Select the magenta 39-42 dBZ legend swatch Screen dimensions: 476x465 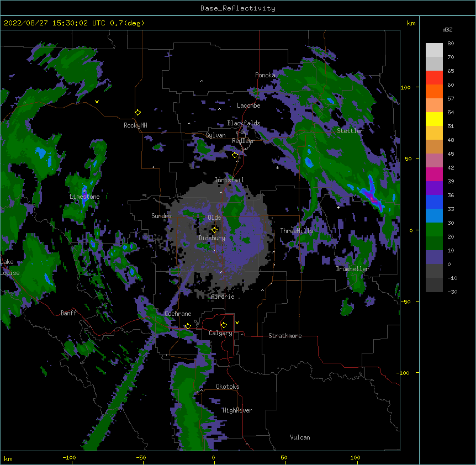coord(434,174)
